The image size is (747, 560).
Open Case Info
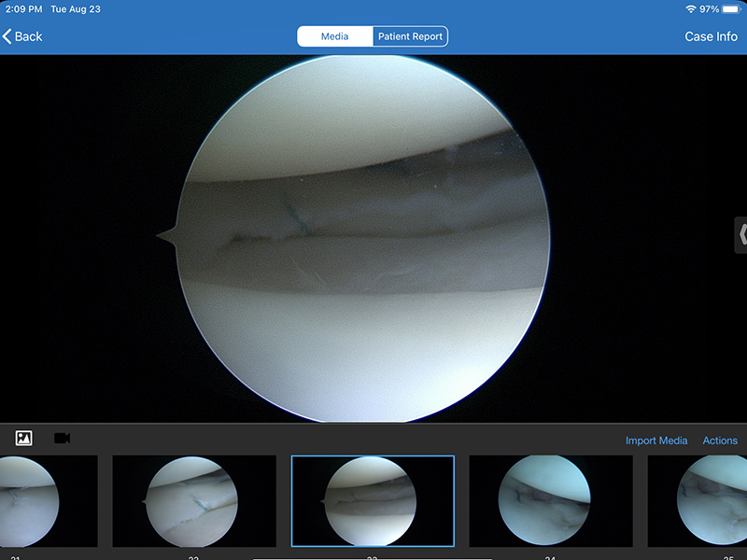click(x=711, y=36)
